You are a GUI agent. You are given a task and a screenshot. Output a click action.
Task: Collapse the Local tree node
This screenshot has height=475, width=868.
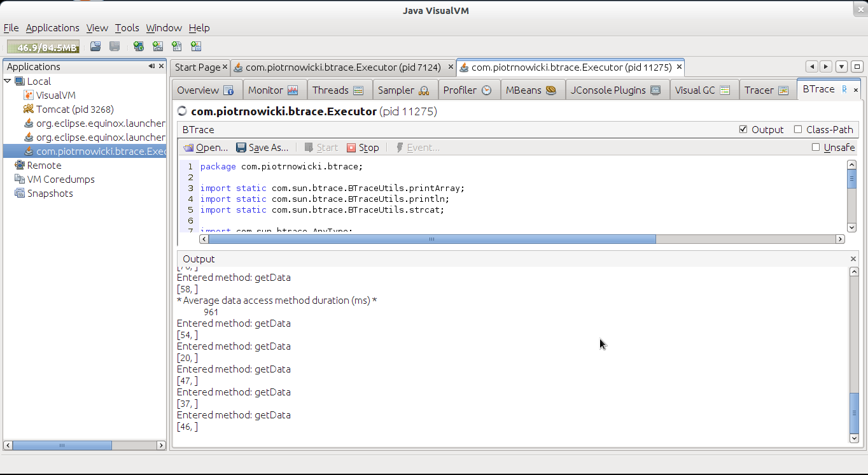(8, 81)
